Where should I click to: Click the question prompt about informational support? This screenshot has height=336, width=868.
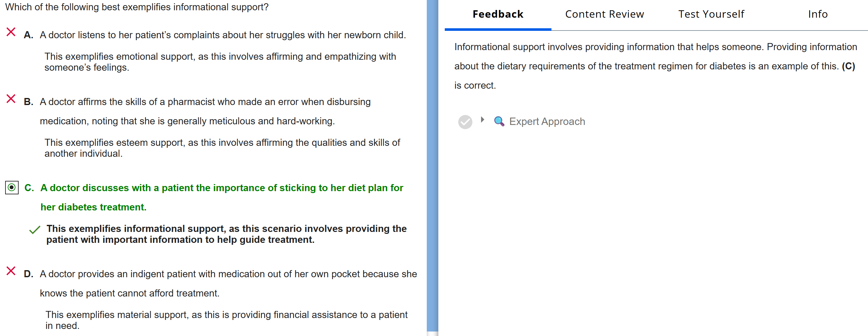click(137, 7)
